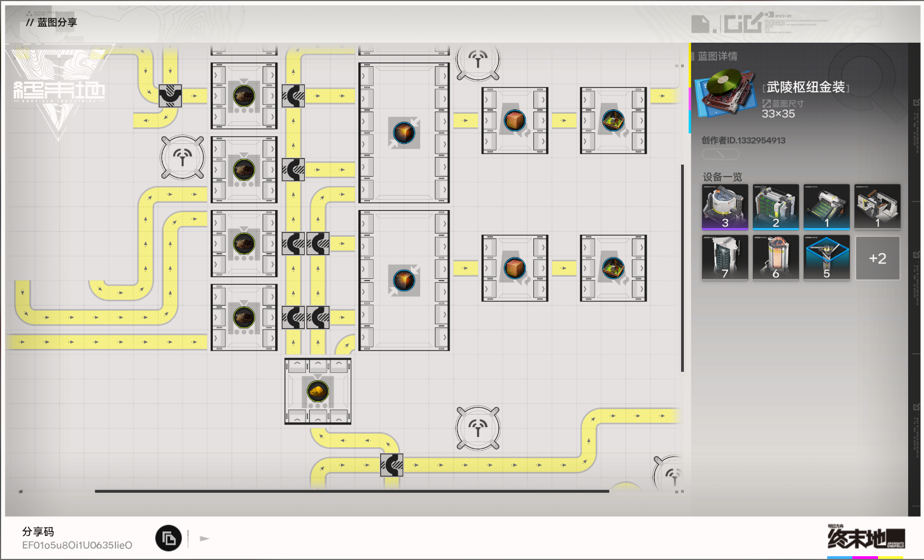The width and height of the screenshot is (924, 560).
Task: Open the equipment tile showing count 6
Action: 776,258
